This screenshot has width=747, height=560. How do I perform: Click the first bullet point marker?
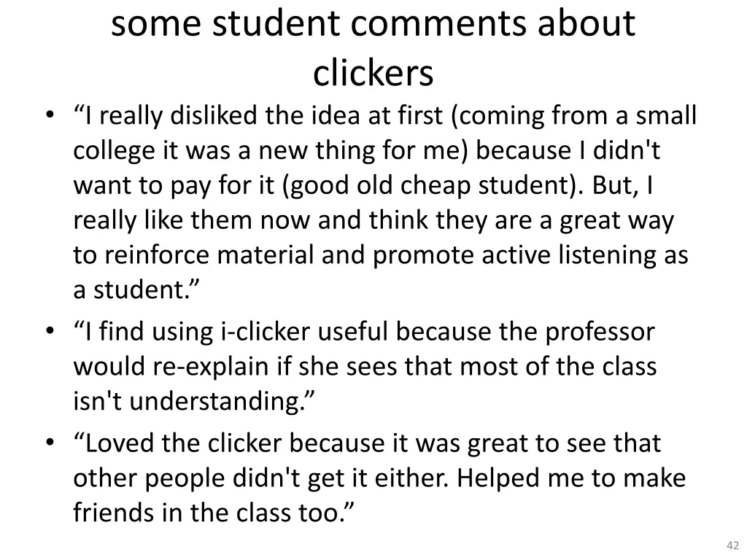click(49, 115)
